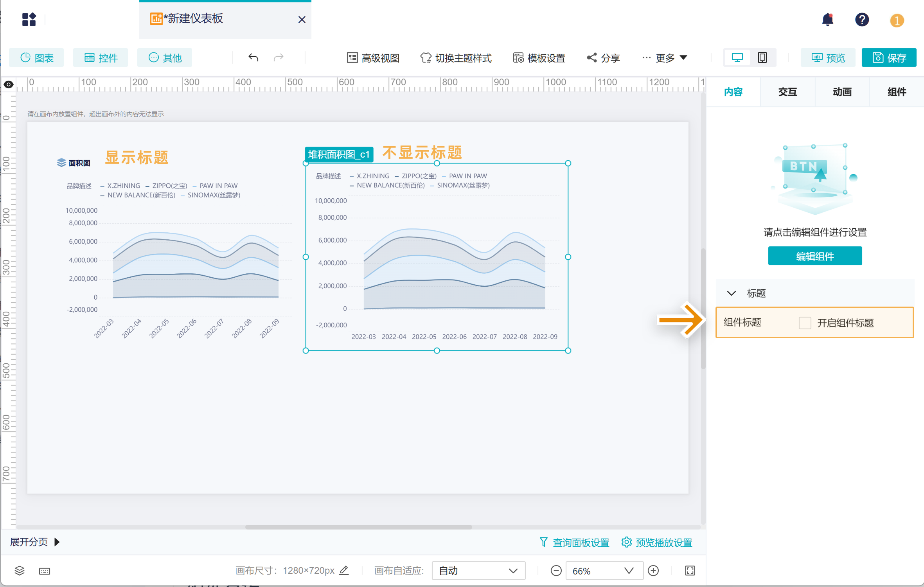Enable the 开启组件标题 checkbox

click(x=805, y=323)
